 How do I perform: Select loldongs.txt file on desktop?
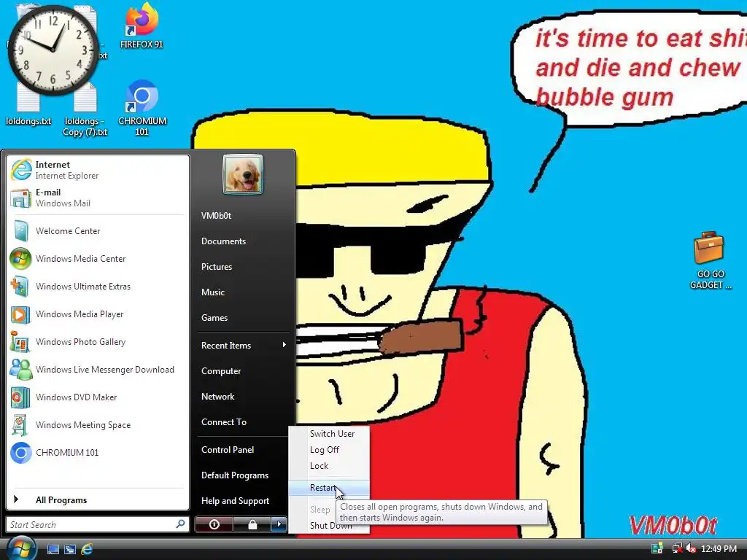[x=28, y=106]
